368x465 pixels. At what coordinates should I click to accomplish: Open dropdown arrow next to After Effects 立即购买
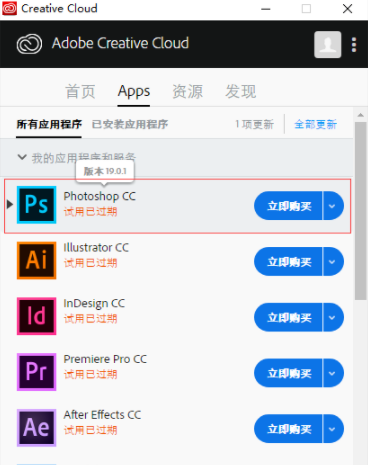point(333,429)
